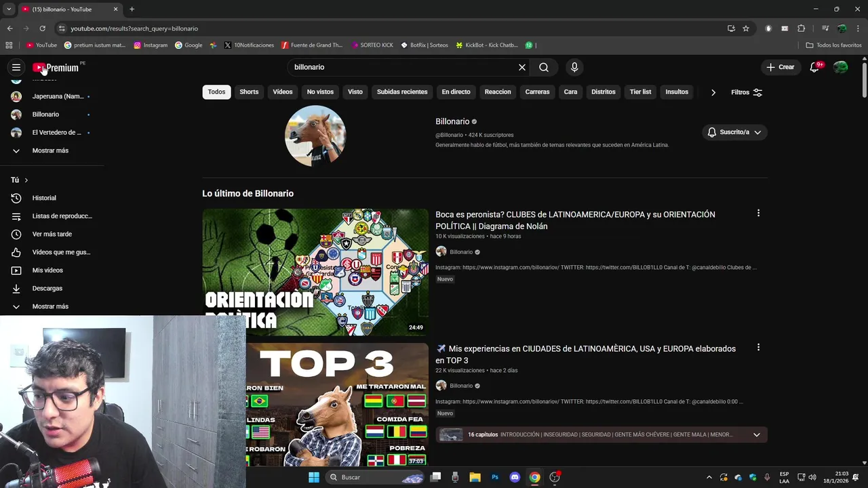Open Suscrito/a subscription dropdown

pyautogui.click(x=734, y=132)
